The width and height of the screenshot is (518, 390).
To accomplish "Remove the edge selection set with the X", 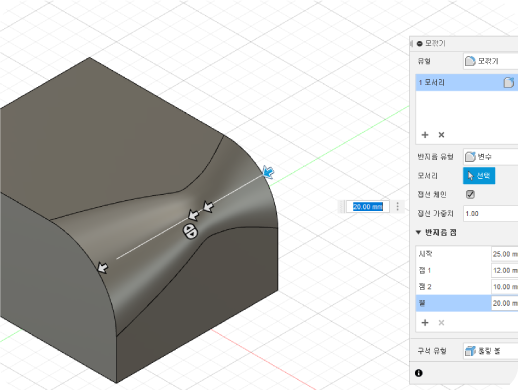I will pos(441,135).
